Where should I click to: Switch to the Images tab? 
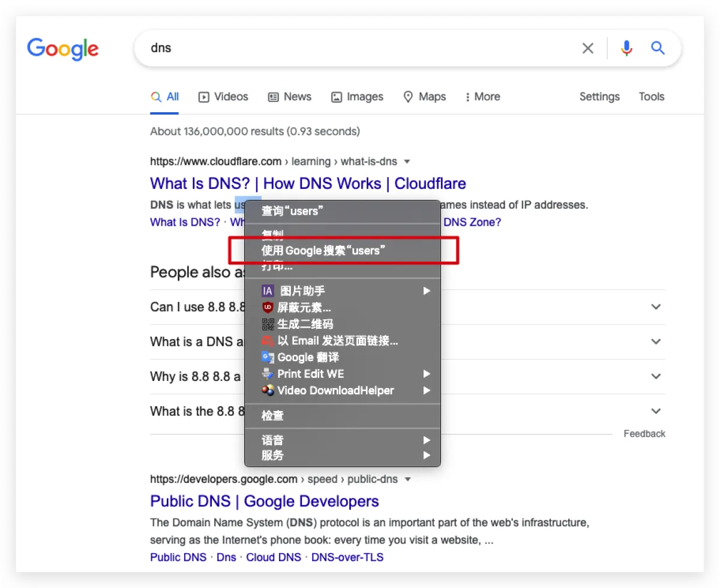click(357, 97)
